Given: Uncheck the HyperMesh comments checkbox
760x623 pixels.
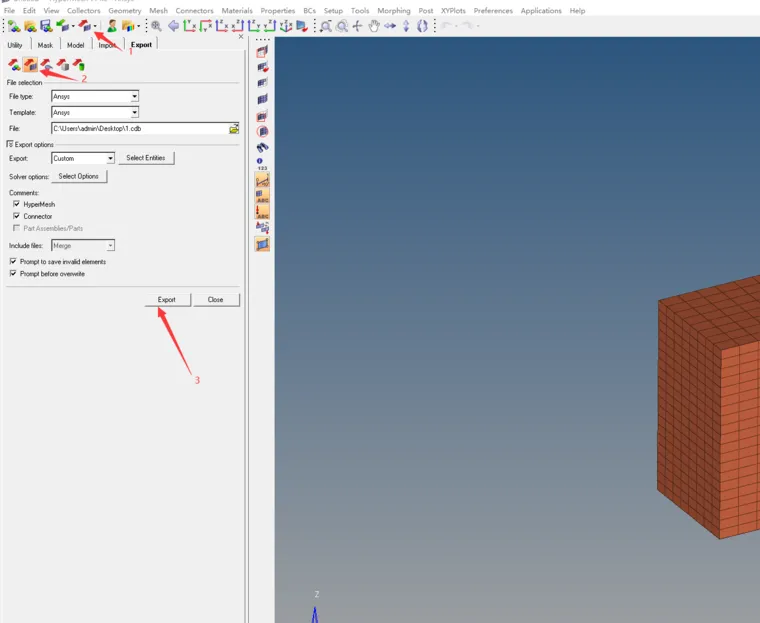Looking at the screenshot, I should (16, 204).
